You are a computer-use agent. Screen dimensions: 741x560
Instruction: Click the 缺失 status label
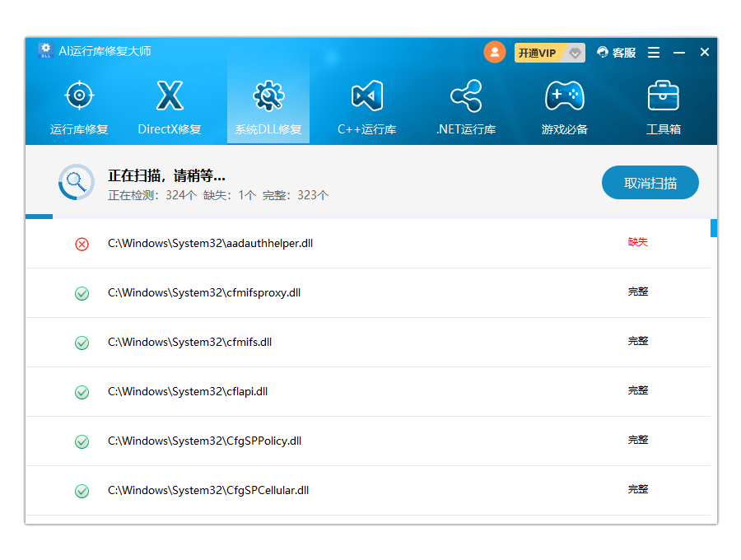pyautogui.click(x=638, y=242)
